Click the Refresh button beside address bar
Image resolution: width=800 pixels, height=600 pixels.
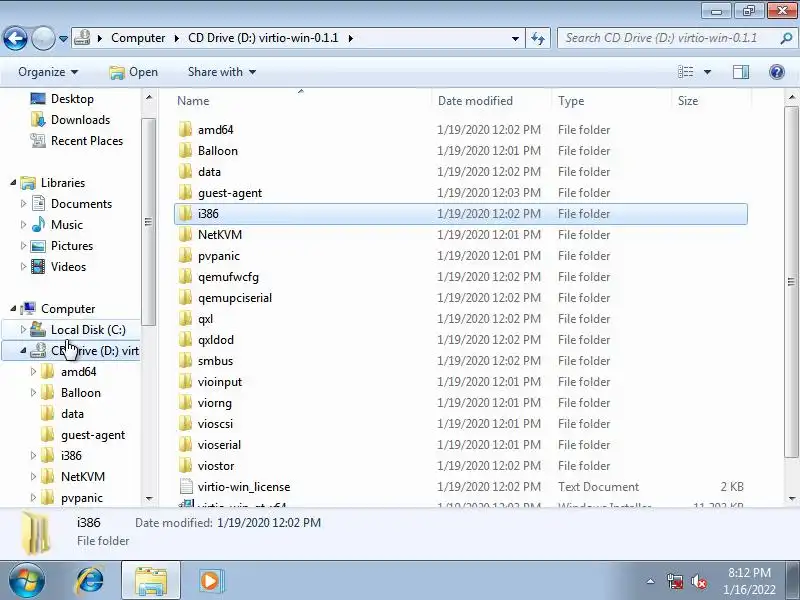(538, 38)
